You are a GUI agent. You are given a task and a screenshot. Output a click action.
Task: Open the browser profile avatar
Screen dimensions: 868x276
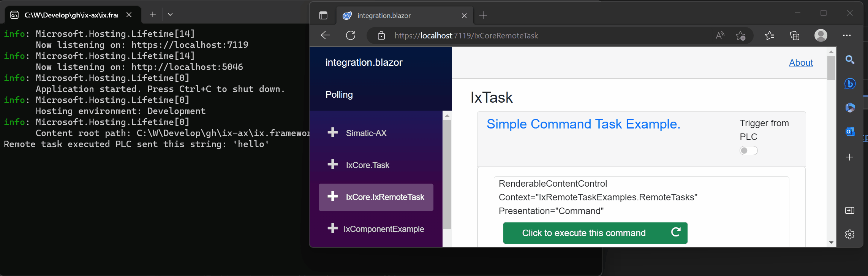point(821,35)
